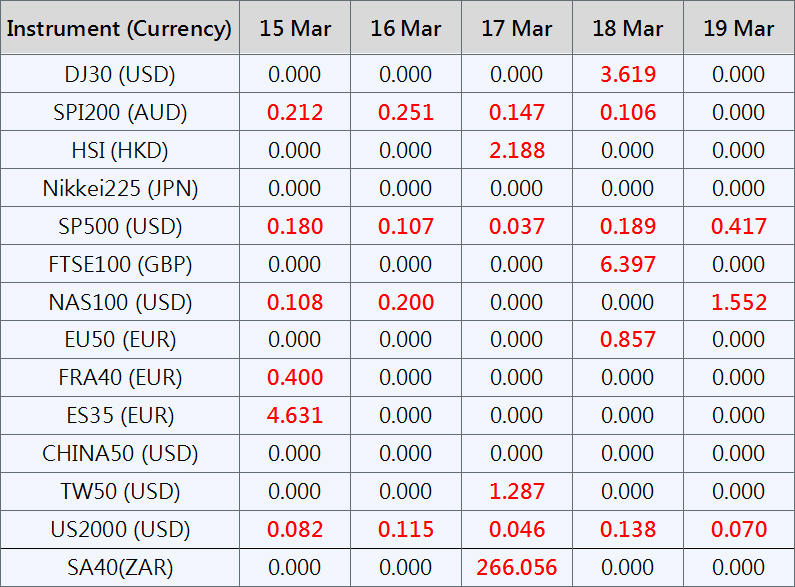Click the SP500 (USD) instrument cell
This screenshot has width=795, height=587.
pos(119,227)
